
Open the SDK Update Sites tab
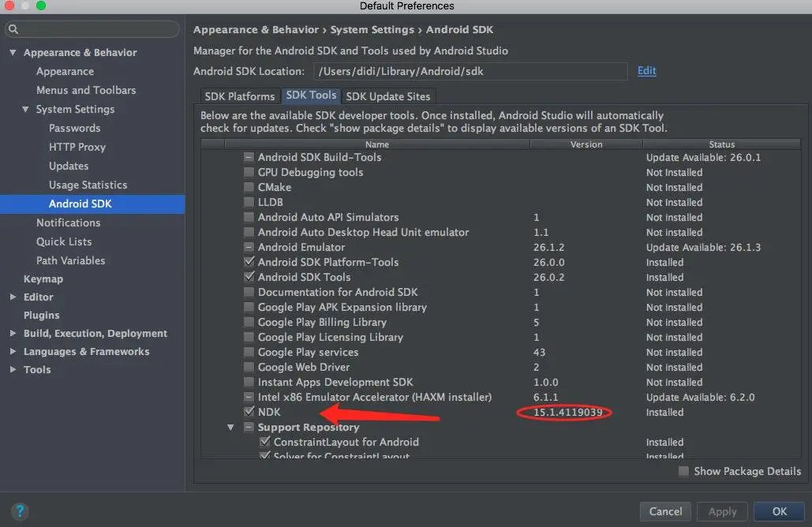pyautogui.click(x=388, y=96)
